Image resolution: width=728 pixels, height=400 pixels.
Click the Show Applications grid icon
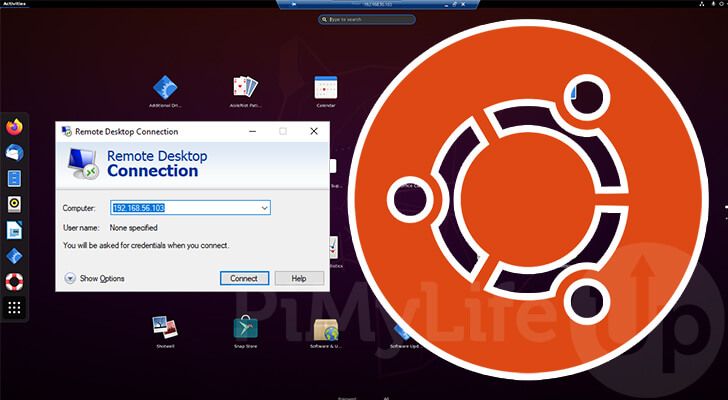point(14,307)
